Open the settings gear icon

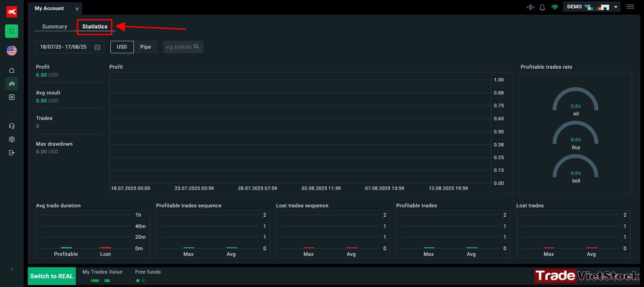(x=12, y=139)
